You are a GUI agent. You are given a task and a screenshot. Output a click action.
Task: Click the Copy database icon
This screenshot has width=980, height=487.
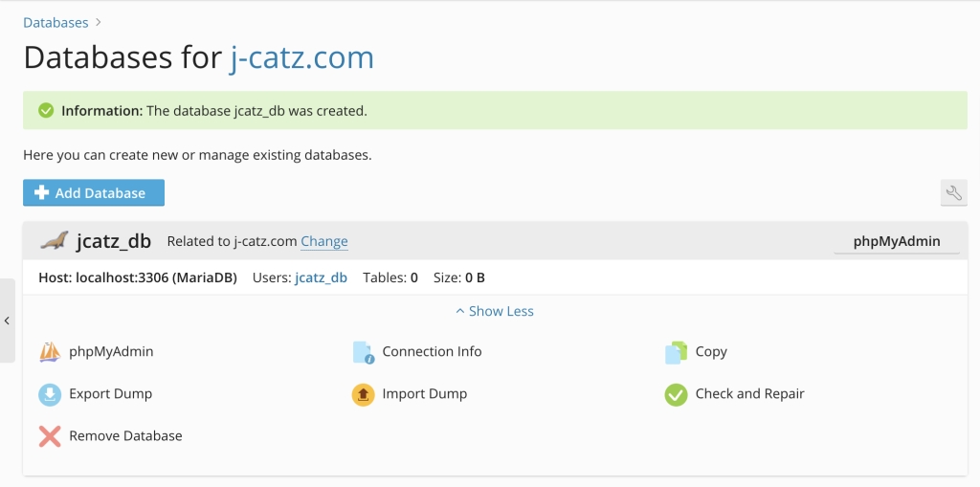[x=676, y=352]
